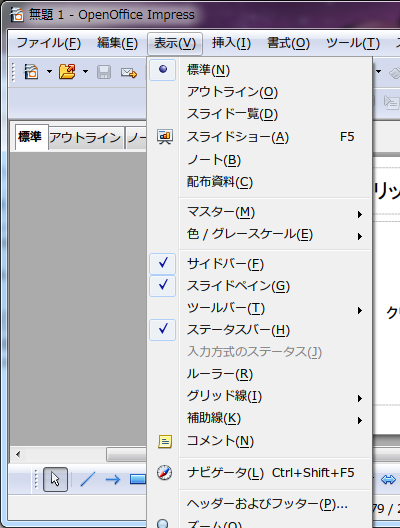
Task: Click the New presentation toolbar icon
Action: [31, 72]
